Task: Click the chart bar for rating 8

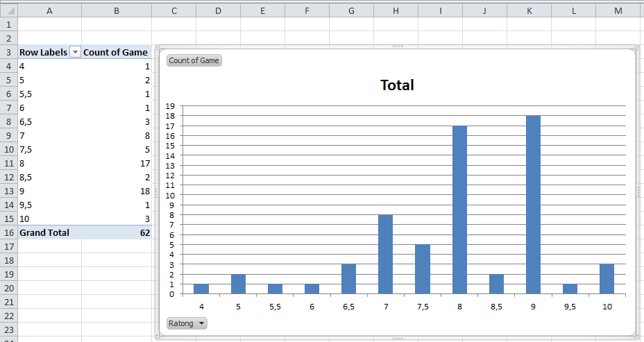Action: 459,210
